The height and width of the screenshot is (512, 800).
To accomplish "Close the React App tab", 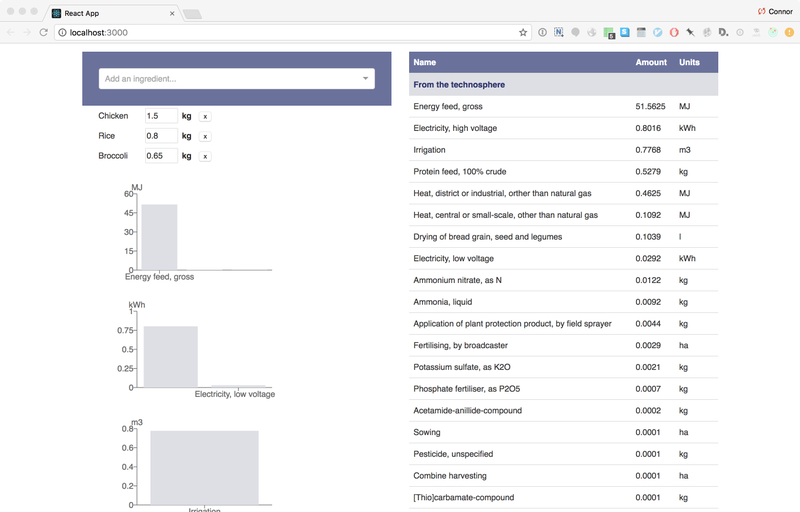I will pyautogui.click(x=172, y=13).
